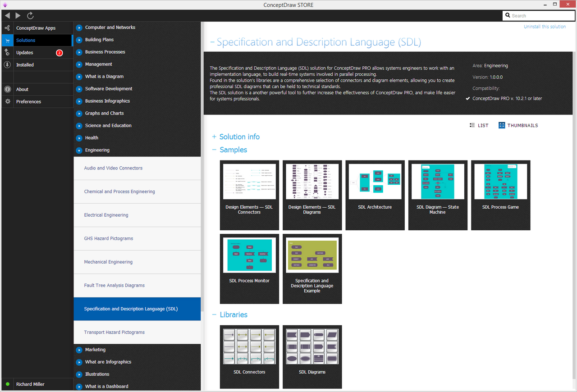Collapse the Samples section
Screen dimensions: 577x392
pos(215,150)
